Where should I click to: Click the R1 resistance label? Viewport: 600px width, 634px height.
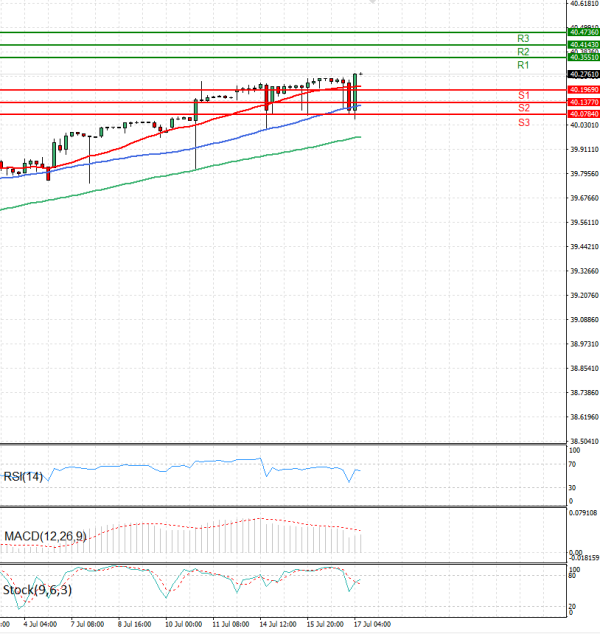tap(523, 65)
